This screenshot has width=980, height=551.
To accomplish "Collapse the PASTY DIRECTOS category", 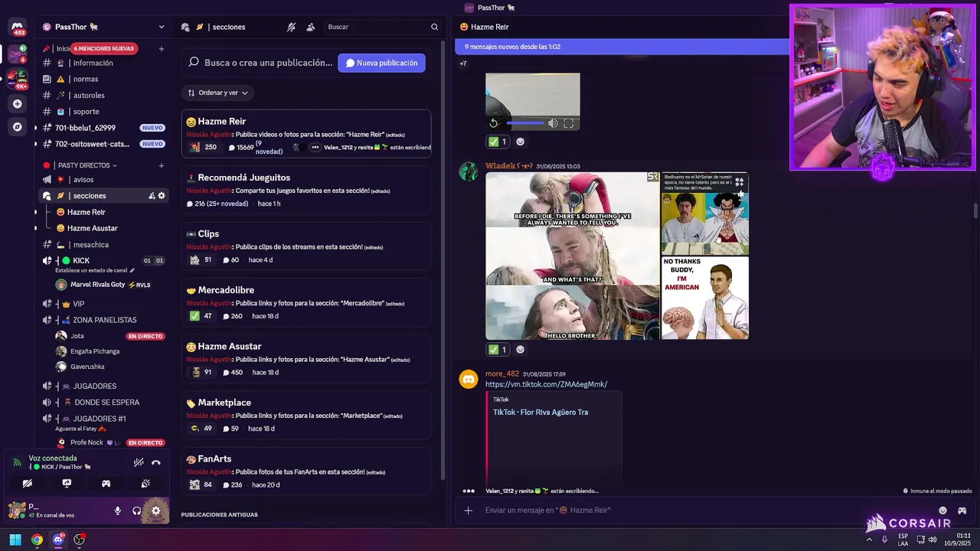I will [x=87, y=165].
